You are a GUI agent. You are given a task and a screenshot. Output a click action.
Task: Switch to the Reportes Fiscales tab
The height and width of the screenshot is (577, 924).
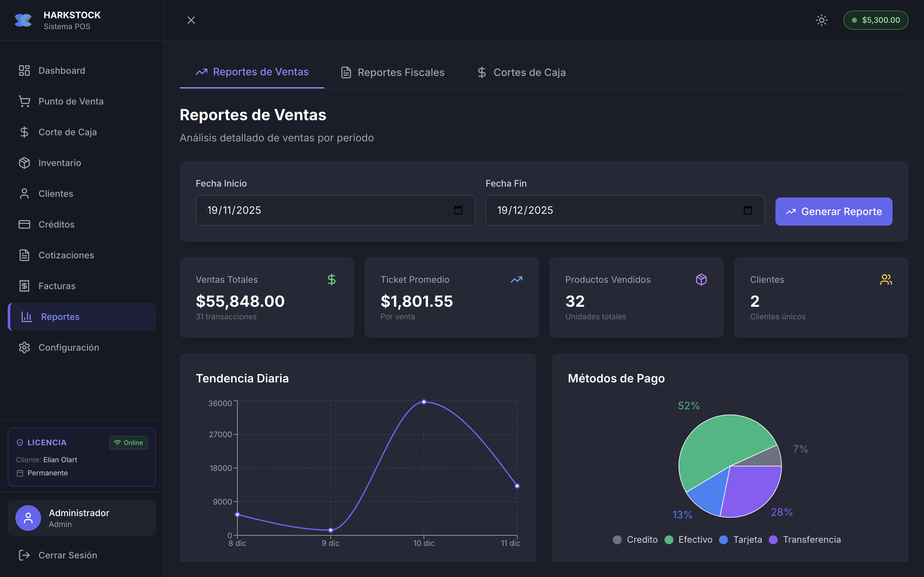[x=392, y=72]
